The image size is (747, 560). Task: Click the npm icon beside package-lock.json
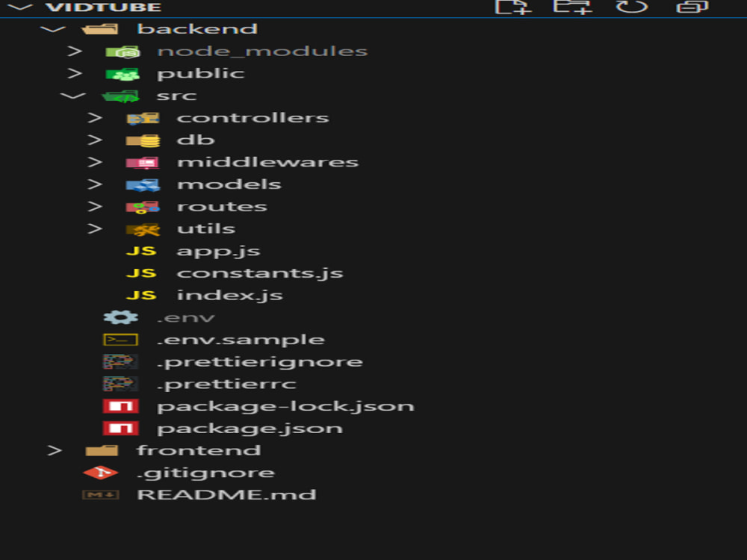[x=120, y=406]
